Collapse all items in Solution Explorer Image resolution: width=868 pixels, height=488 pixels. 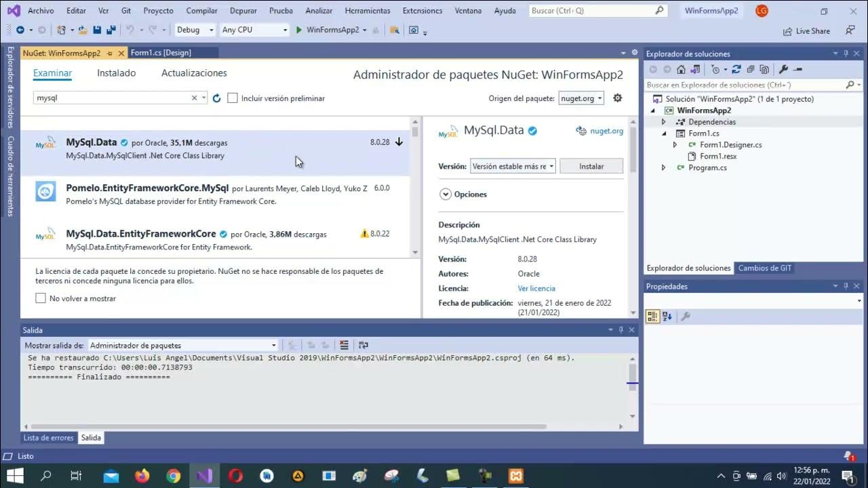pyautogui.click(x=750, y=69)
